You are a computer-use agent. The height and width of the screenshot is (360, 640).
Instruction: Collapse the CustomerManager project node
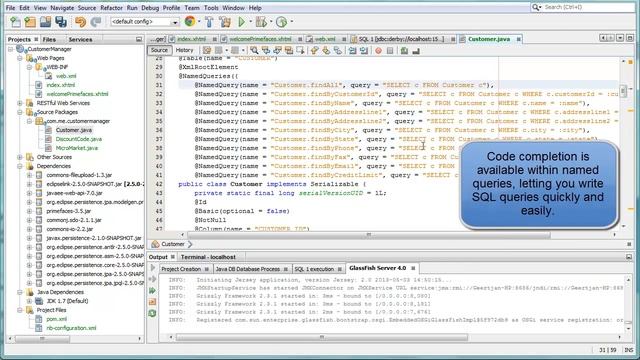coord(11,49)
